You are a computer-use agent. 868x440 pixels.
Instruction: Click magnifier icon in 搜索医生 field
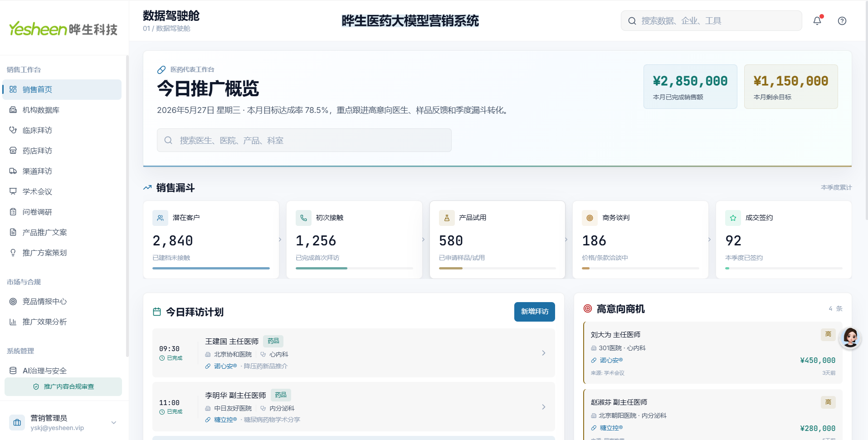[x=168, y=140]
